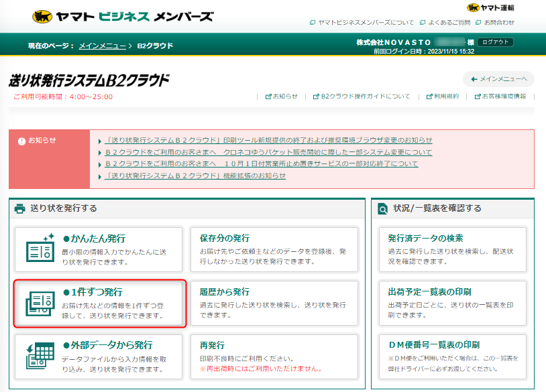The image size is (546, 392).
Task: Click the left arrow in メインメニューへ button
Action: coord(474,79)
